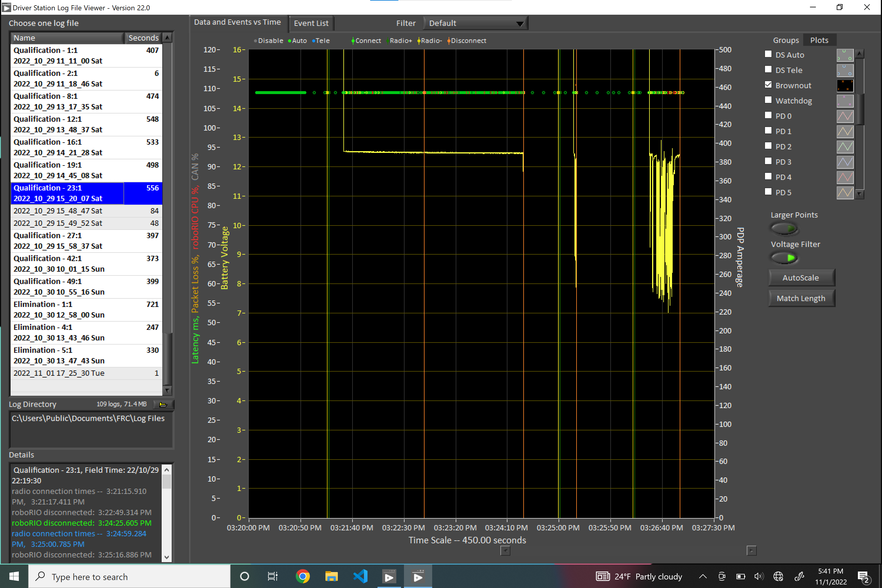Show hidden system tray icons chevron
The image size is (882, 588).
[x=703, y=576]
